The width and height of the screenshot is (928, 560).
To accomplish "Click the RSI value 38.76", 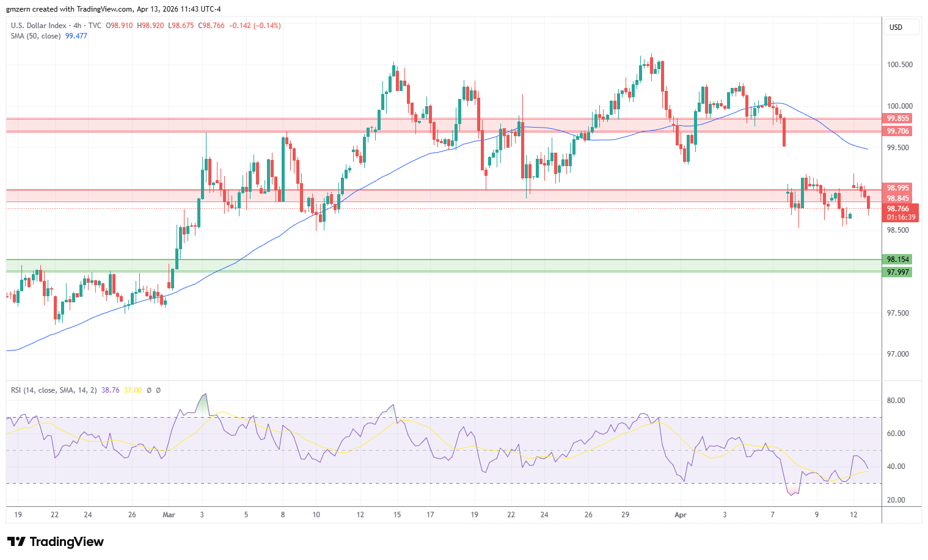I will click(x=111, y=390).
